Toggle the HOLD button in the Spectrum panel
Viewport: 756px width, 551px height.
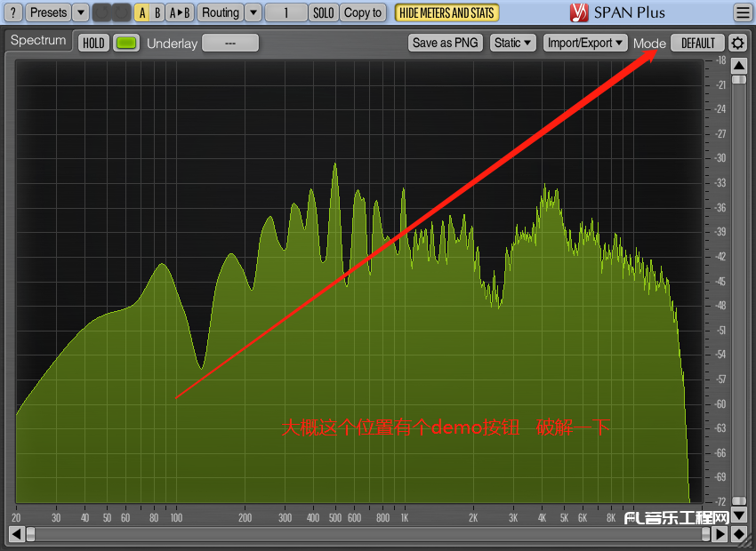coord(92,43)
